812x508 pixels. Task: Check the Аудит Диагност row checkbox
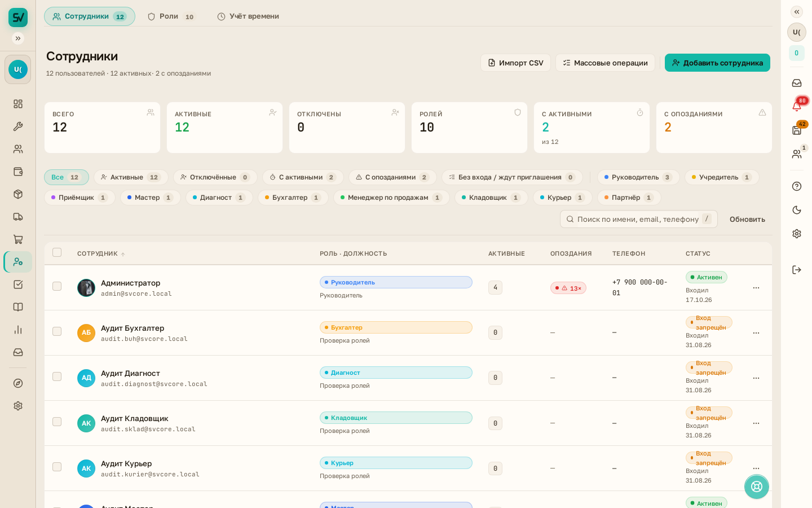point(57,376)
